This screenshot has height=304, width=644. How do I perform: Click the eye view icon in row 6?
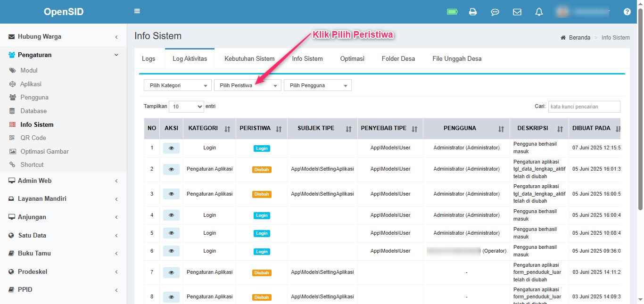(171, 251)
